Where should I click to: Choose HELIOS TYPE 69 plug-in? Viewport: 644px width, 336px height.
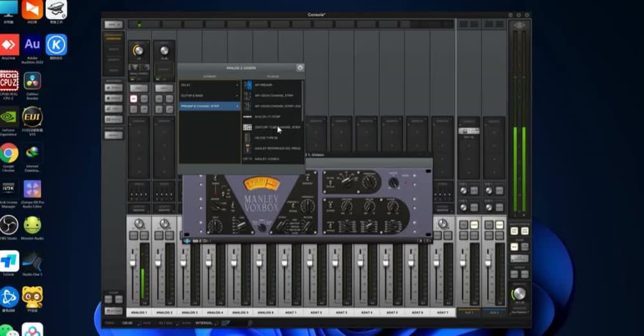click(x=266, y=138)
